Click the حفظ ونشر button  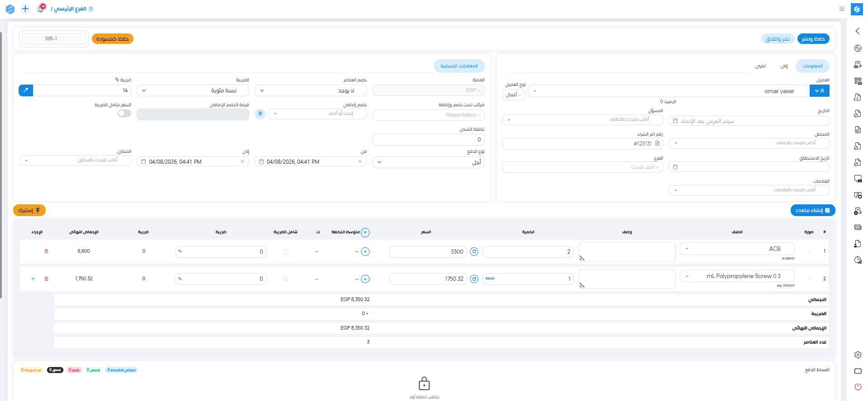[813, 39]
